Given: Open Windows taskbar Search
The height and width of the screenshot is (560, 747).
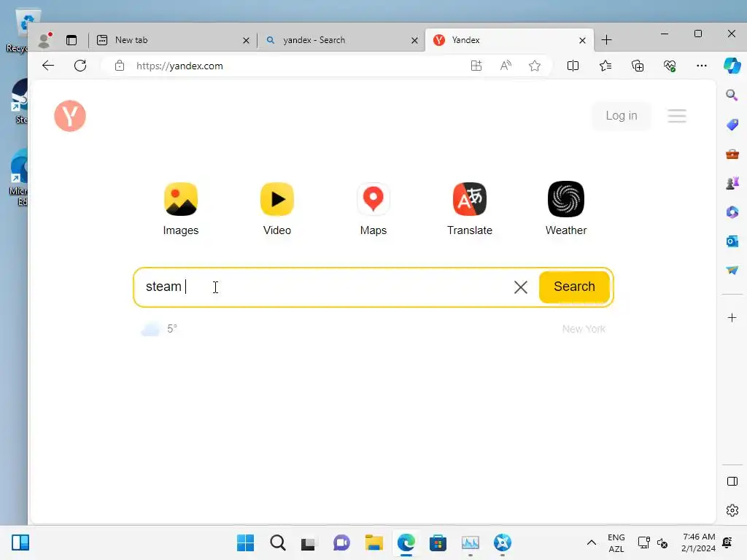Looking at the screenshot, I should pyautogui.click(x=278, y=542).
